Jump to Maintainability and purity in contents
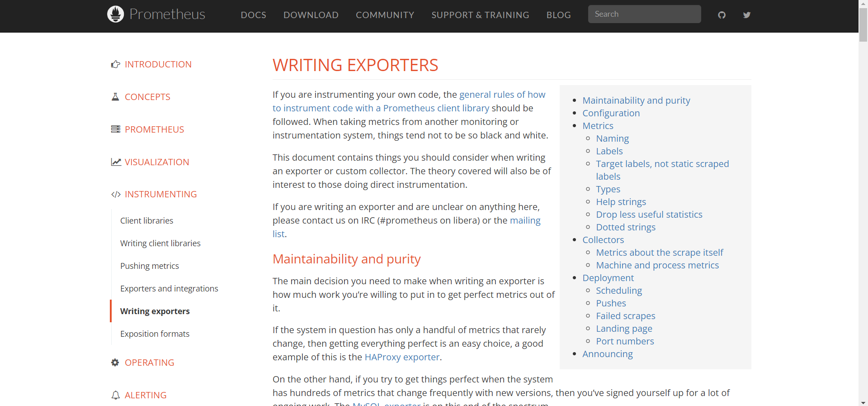868x406 pixels. tap(637, 100)
